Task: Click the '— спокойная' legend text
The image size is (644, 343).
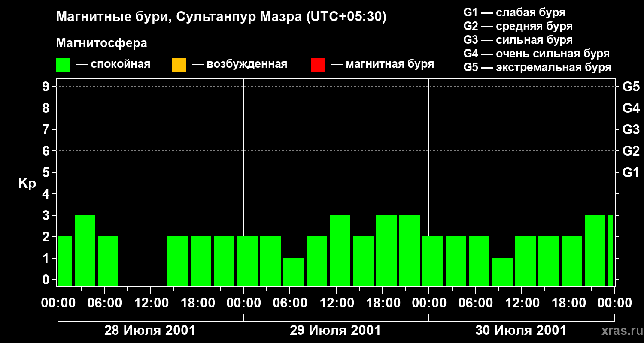Action: pyautogui.click(x=113, y=64)
